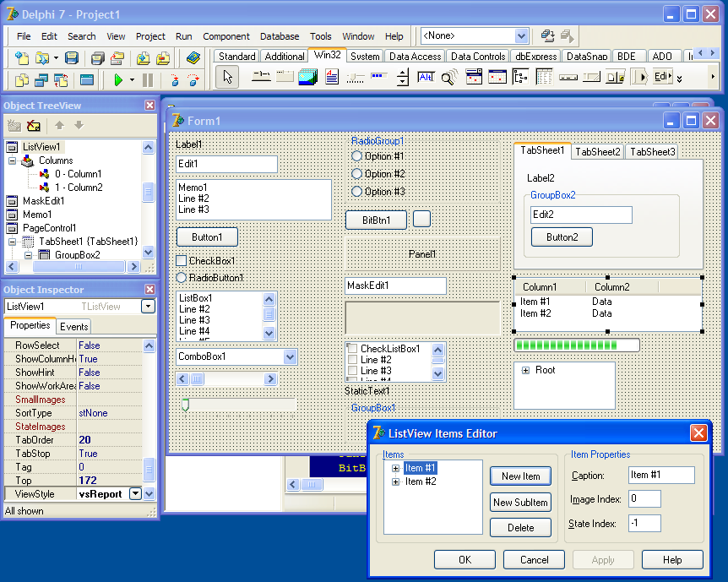Click the New Form toolbar icon
The width and height of the screenshot is (728, 582).
(87, 80)
